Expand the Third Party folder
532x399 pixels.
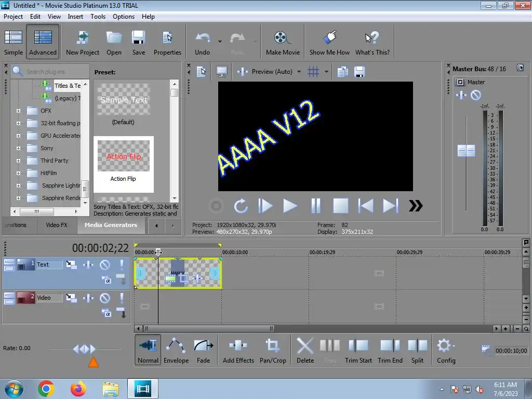(18, 161)
